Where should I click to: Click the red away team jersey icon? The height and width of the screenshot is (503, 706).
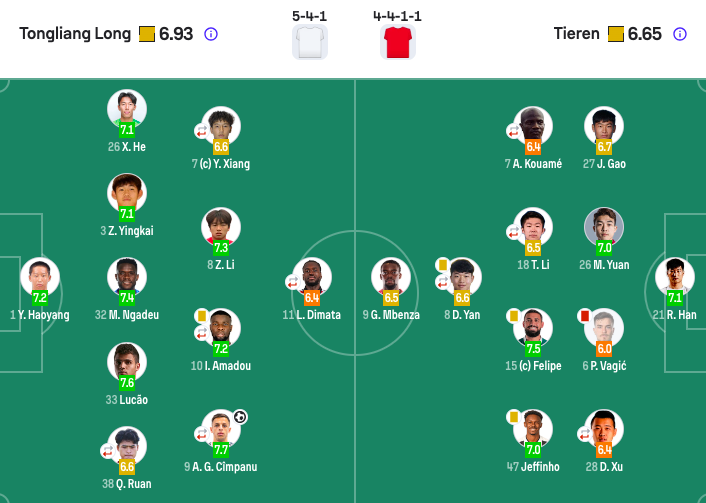[x=397, y=43]
